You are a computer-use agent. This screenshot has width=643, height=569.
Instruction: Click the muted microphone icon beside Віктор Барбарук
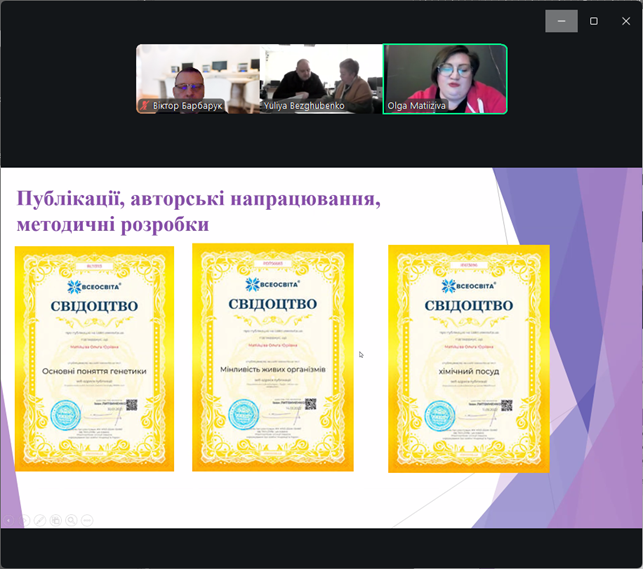pos(144,106)
